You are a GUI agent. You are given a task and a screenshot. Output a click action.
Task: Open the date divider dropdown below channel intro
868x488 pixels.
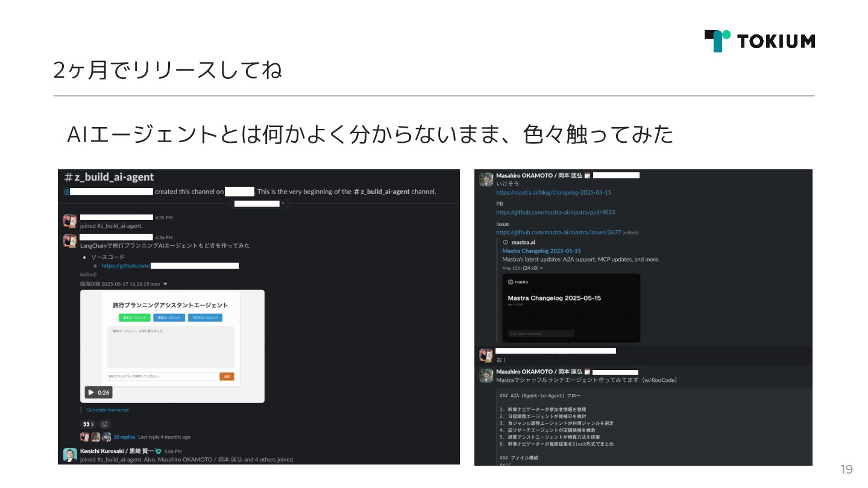click(260, 204)
